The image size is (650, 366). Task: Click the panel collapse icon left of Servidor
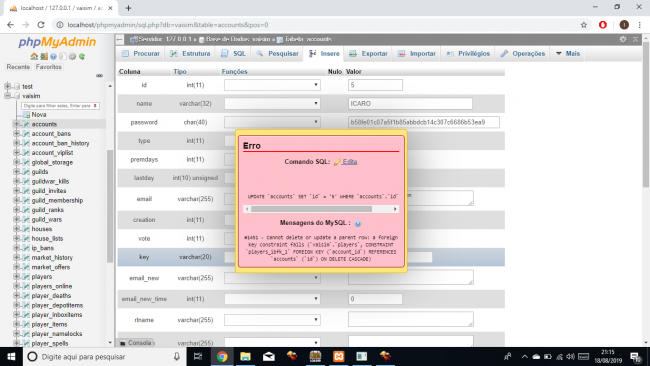pyautogui.click(x=120, y=39)
